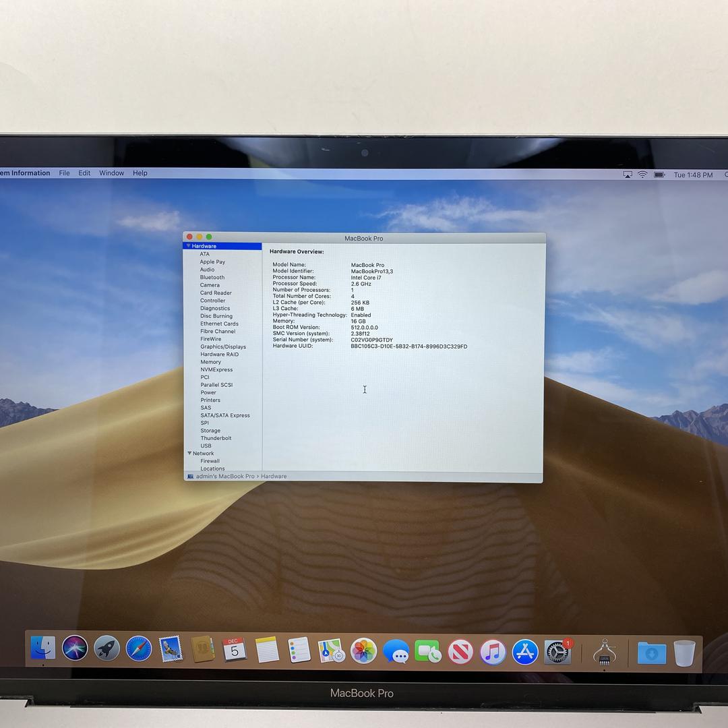
Task: Open the App Store icon
Action: point(524,652)
